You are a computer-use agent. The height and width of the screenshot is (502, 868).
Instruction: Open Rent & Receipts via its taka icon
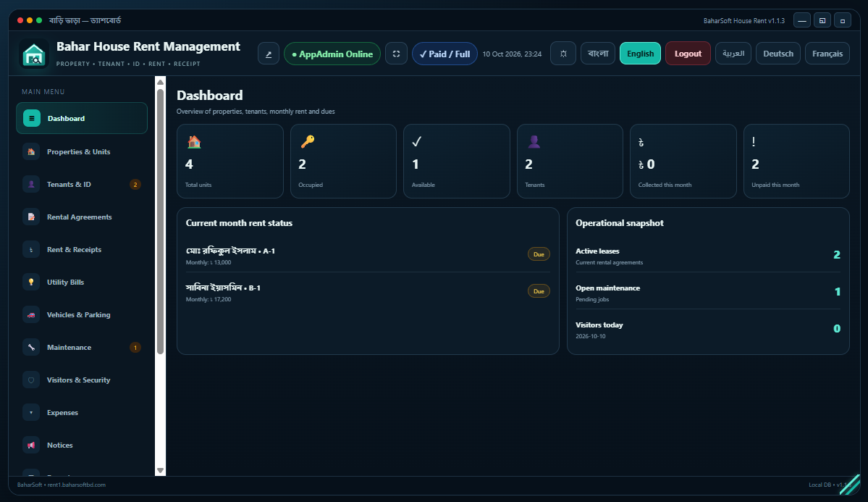[31, 249]
